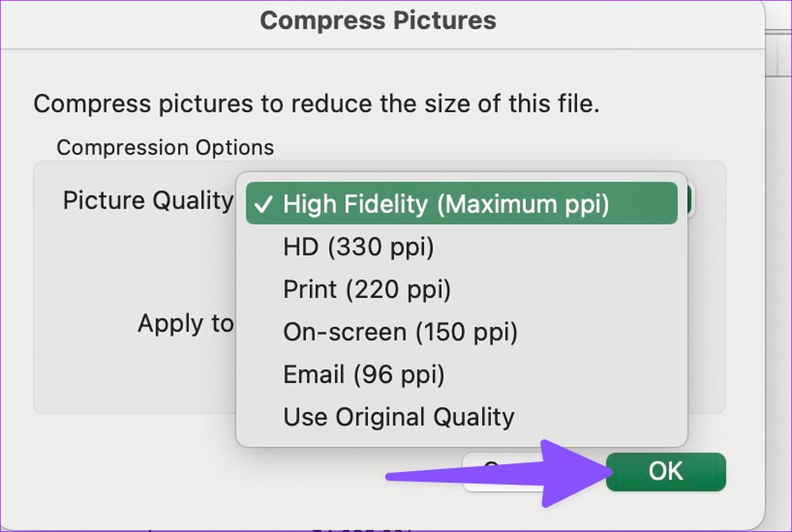Screen dimensions: 792x532
Task: Choose HD (330 ppi) picture quality
Action: coord(358,247)
